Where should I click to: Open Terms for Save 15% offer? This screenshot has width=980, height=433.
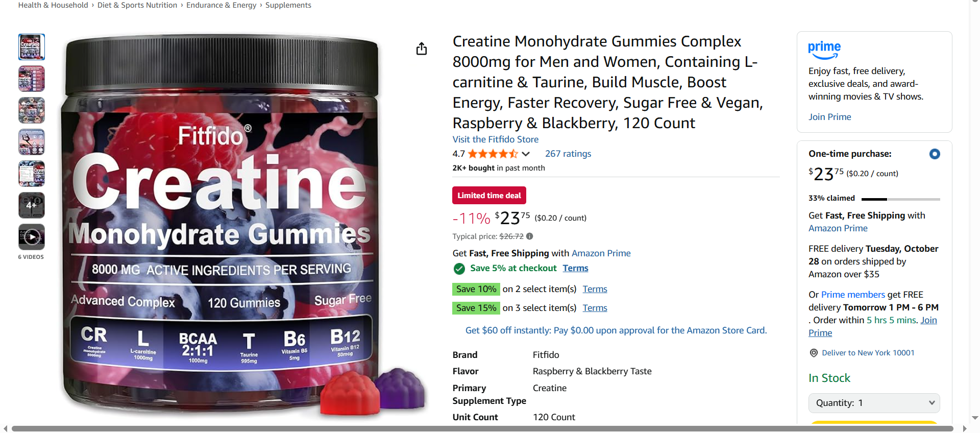(595, 308)
